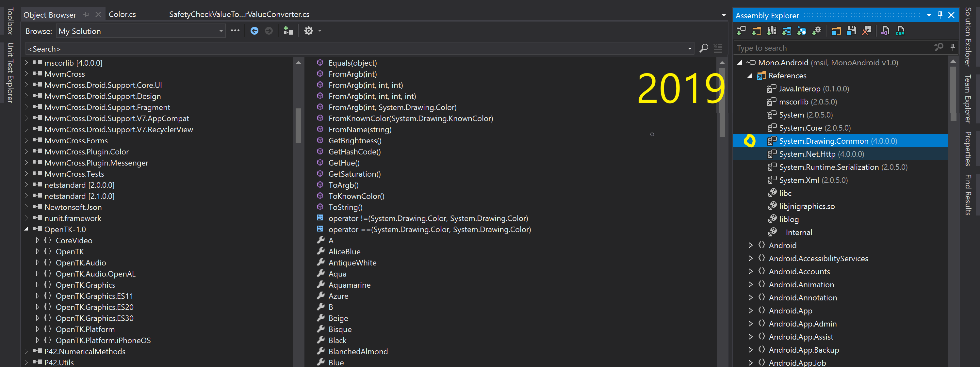The image size is (980, 367).
Task: Type a query in the Assembly Explorer search field
Action: click(x=818, y=47)
